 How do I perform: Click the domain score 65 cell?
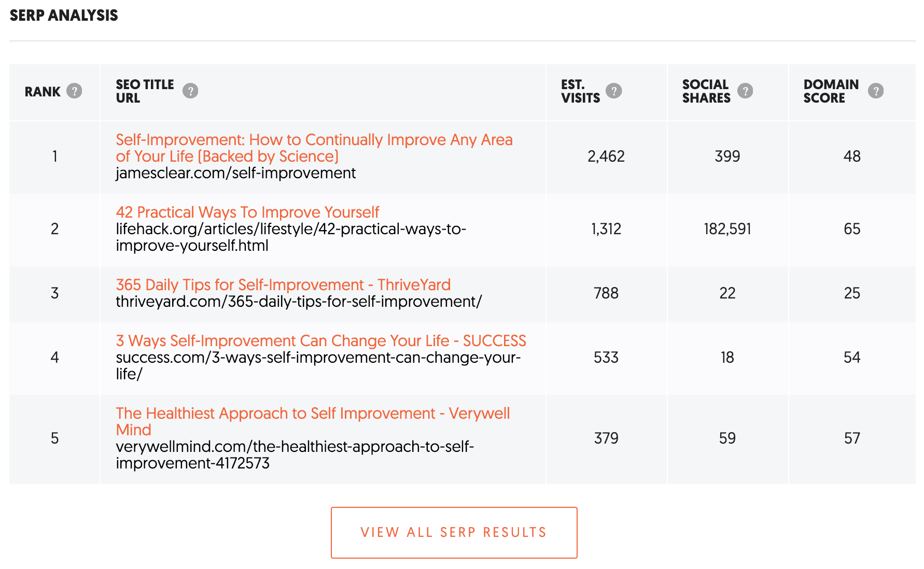click(x=852, y=229)
